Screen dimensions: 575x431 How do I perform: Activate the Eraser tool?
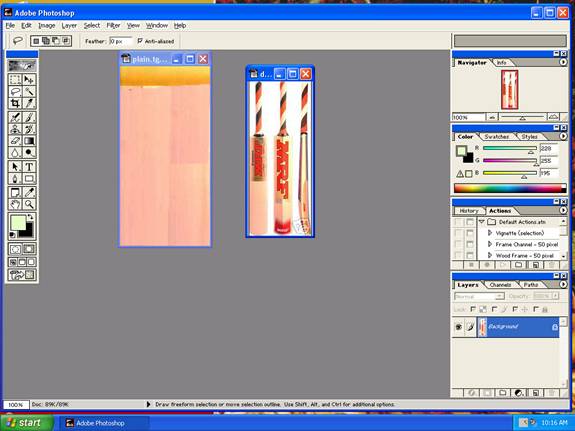tap(15, 141)
